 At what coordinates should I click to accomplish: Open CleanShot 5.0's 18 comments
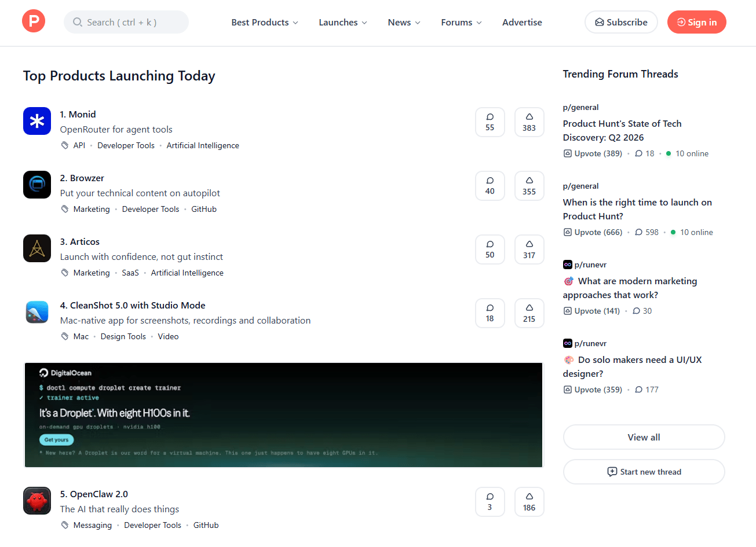click(490, 313)
